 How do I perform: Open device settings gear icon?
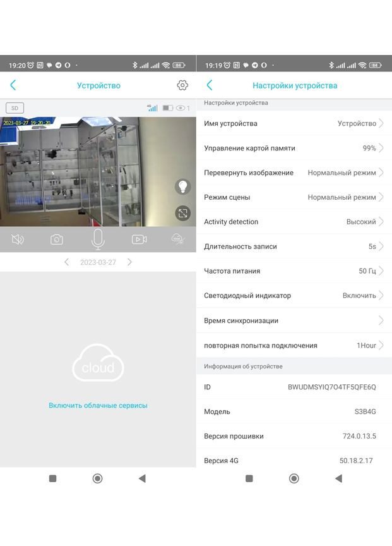[x=182, y=85]
